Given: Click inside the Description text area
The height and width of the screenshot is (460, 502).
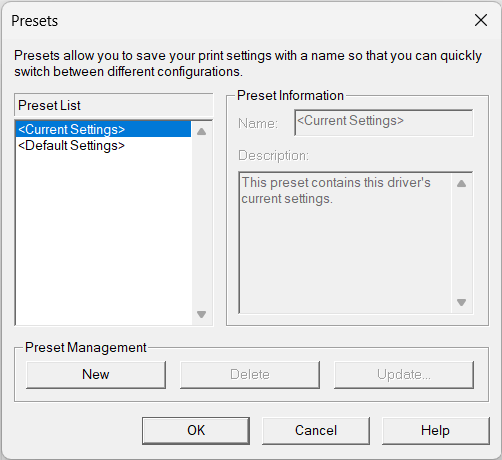Looking at the screenshot, I should pos(345,243).
